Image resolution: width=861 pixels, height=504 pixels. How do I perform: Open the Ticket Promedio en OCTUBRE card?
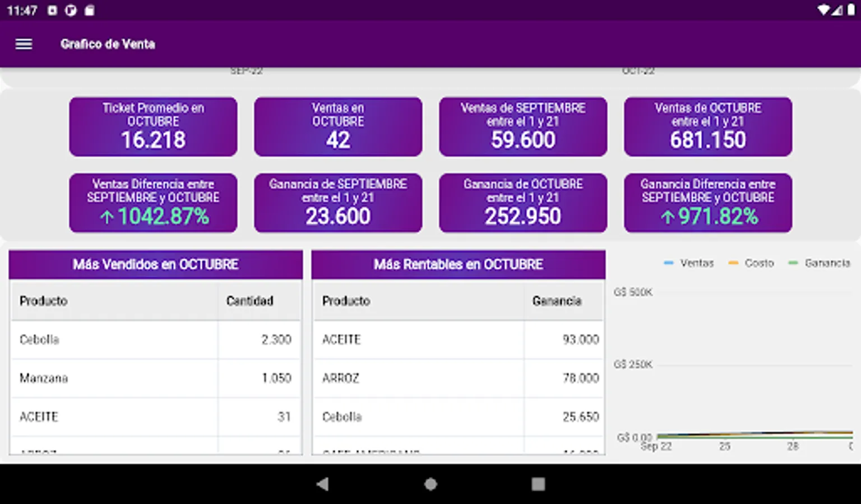coord(153,127)
